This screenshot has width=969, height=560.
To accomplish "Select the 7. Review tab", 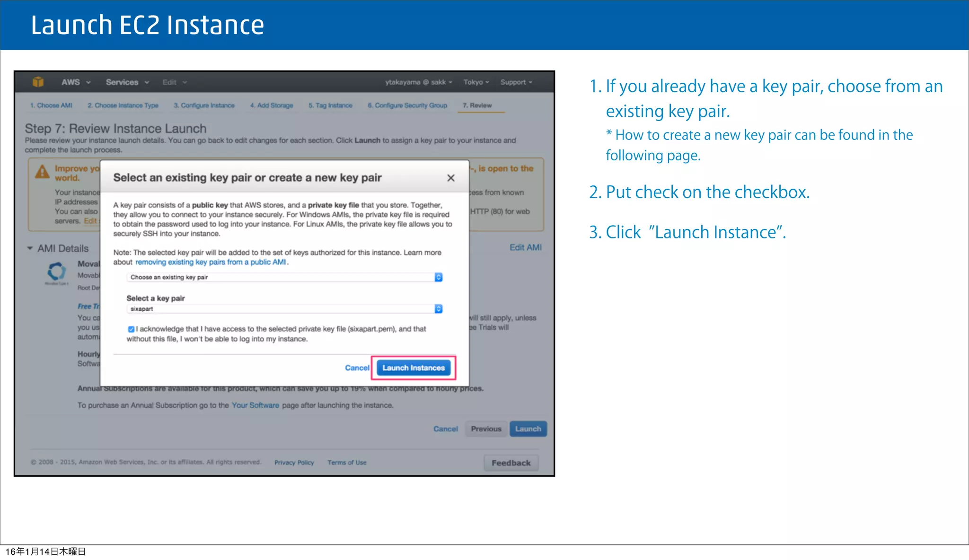I will click(x=477, y=105).
